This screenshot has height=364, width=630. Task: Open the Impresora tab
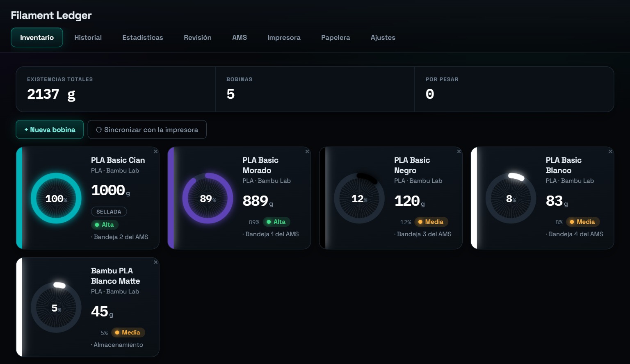[284, 37]
